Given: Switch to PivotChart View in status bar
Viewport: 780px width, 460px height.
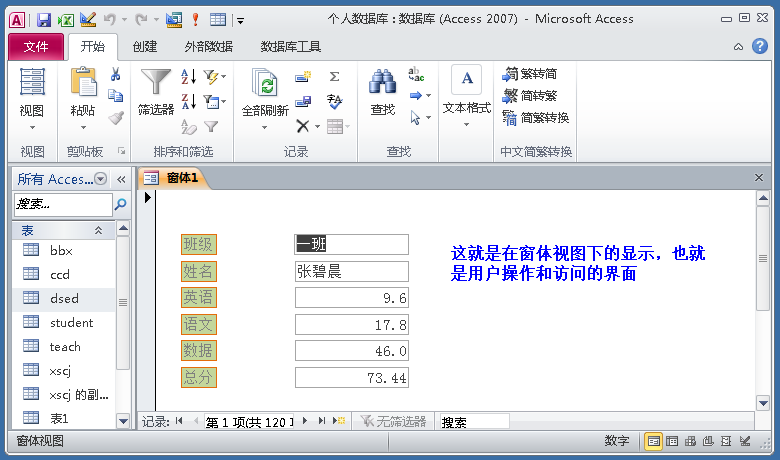Looking at the screenshot, I should point(708,441).
